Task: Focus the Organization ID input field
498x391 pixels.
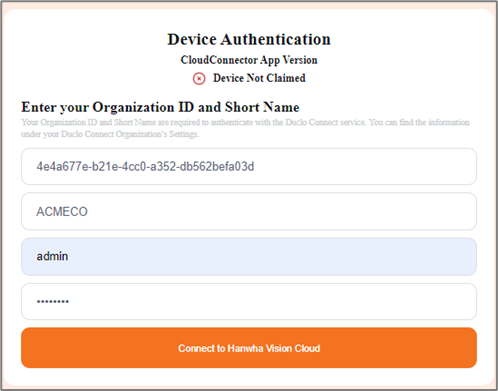Action: coord(249,166)
